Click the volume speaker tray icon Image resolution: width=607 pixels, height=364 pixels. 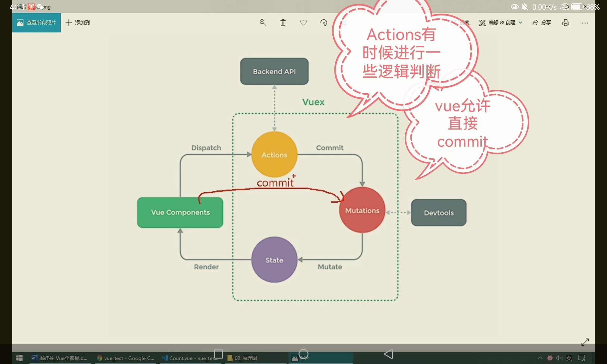pos(559,358)
